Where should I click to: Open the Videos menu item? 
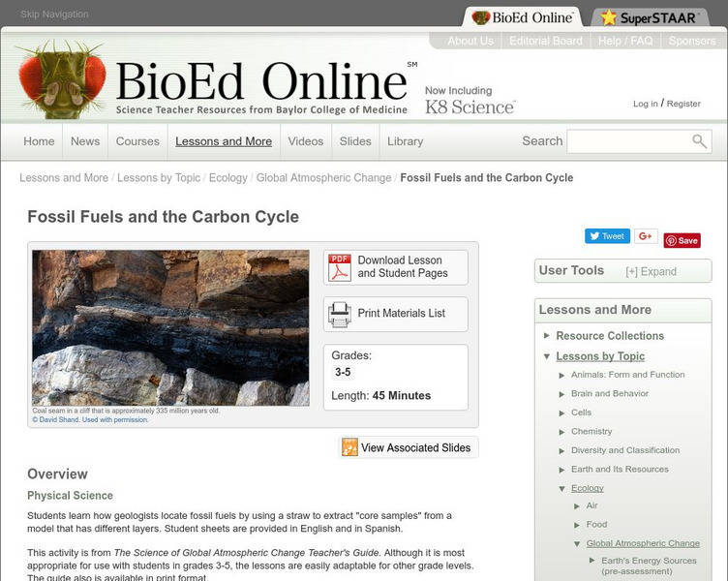pos(306,141)
